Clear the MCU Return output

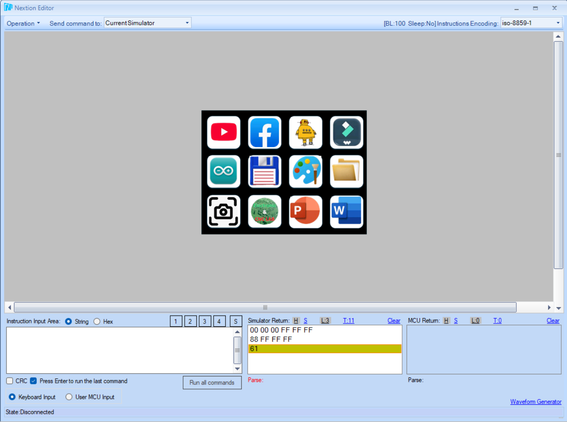[x=553, y=321]
